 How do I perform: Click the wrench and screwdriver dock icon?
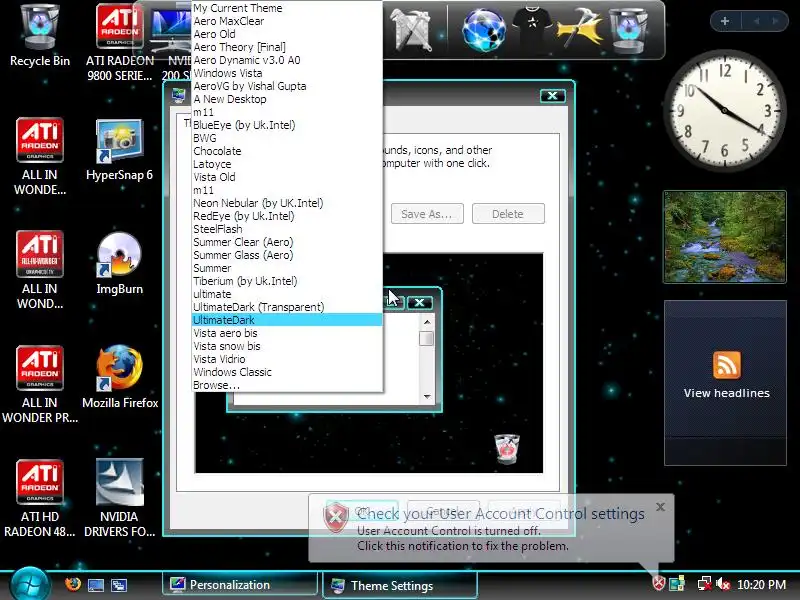tap(412, 30)
